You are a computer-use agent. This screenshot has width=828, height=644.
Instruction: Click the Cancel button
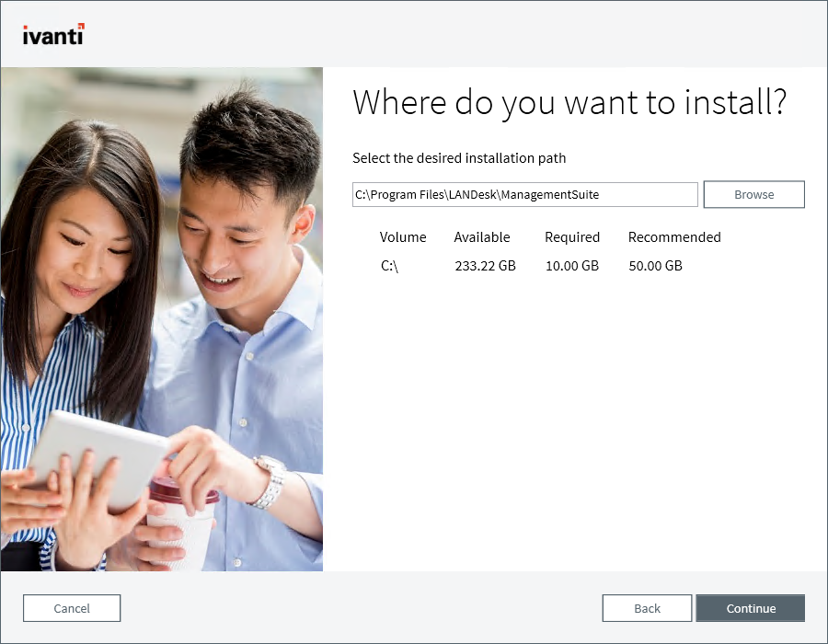pos(71,608)
